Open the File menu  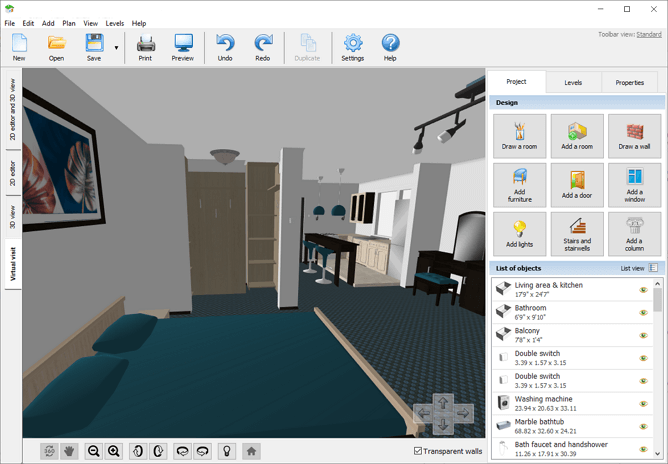point(9,23)
